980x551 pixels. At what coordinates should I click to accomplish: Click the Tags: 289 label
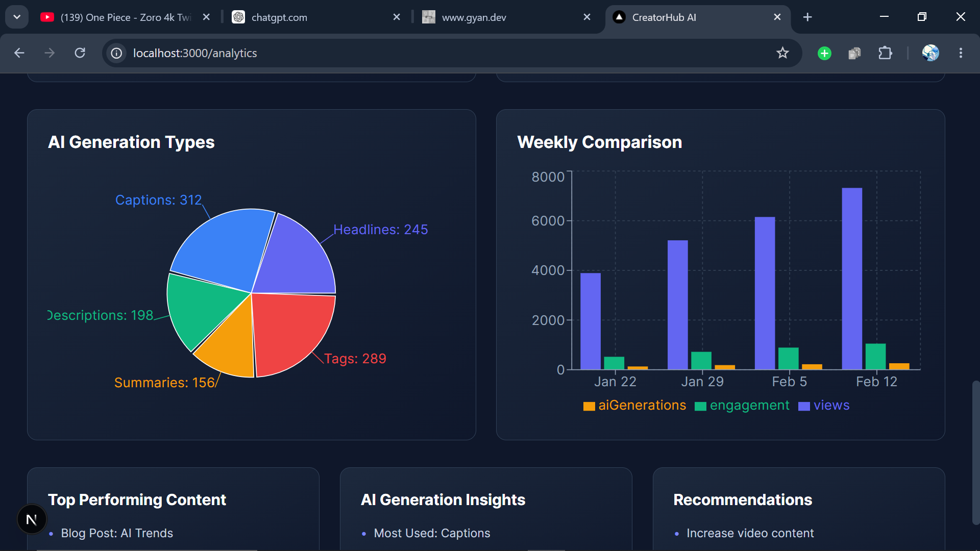click(355, 359)
